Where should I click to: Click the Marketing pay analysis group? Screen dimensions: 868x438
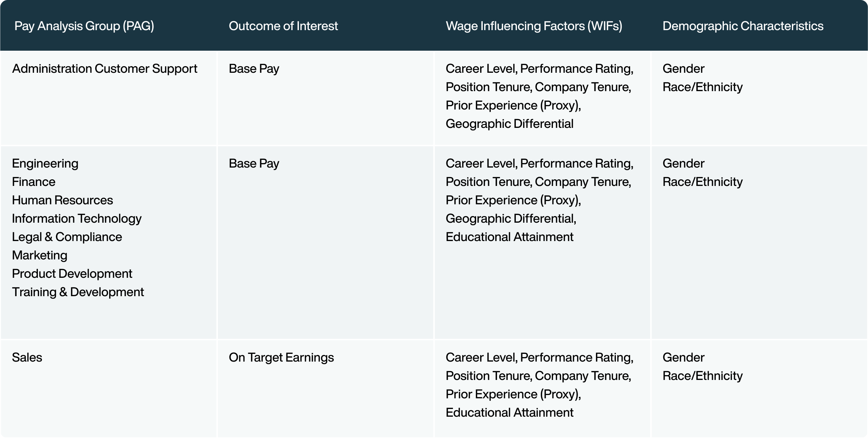tap(40, 255)
